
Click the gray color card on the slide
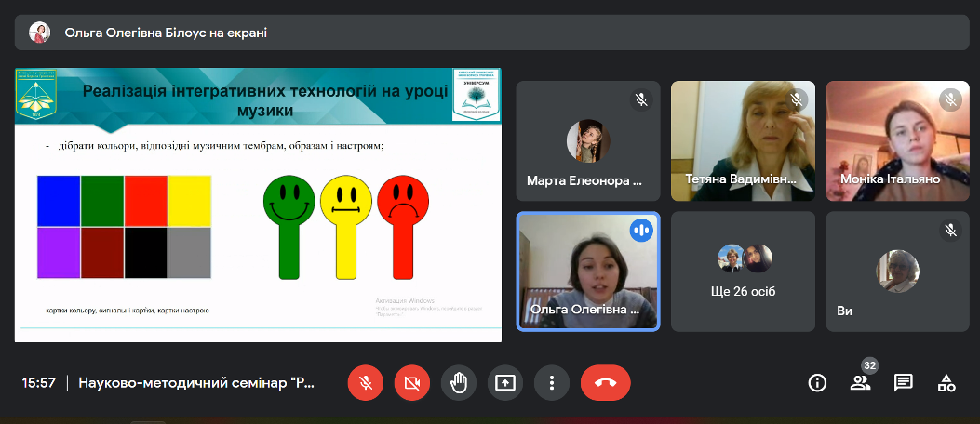[x=189, y=253]
